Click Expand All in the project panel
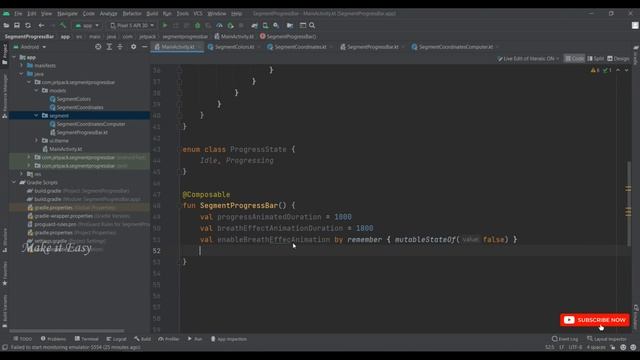The image size is (640, 360). tap(109, 47)
